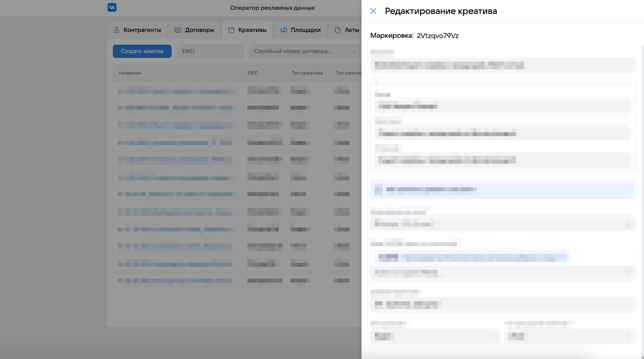The height and width of the screenshot is (359, 644).
Task: Click the ERID column header in the table
Action: tap(253, 73)
